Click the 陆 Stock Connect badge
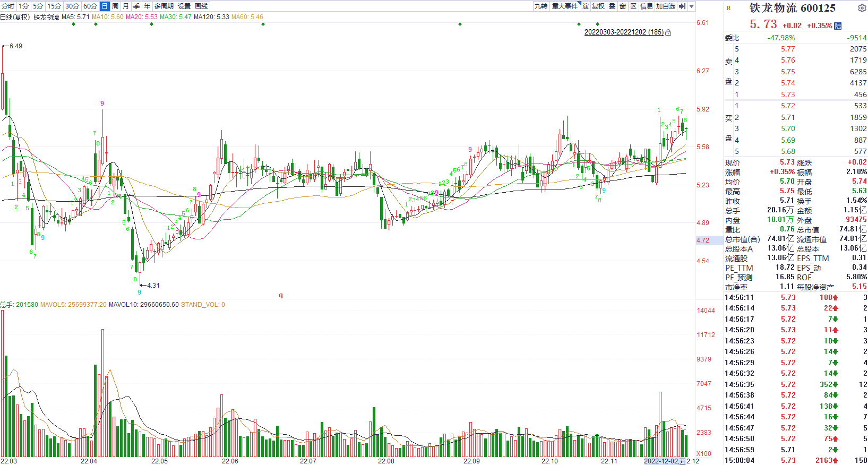 click(x=838, y=26)
